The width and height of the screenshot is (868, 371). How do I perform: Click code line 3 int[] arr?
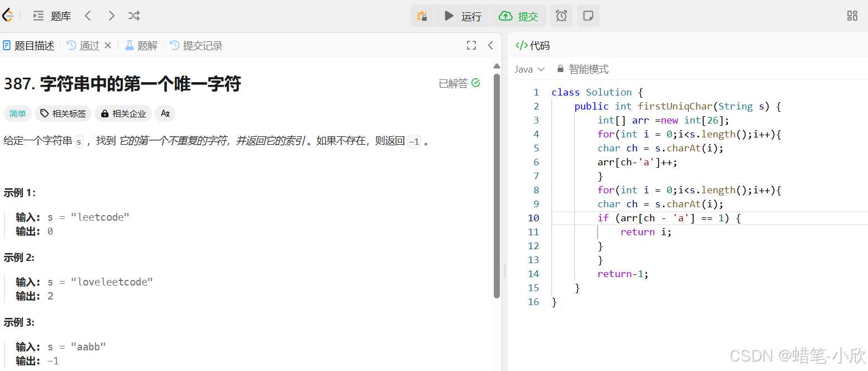tap(664, 120)
